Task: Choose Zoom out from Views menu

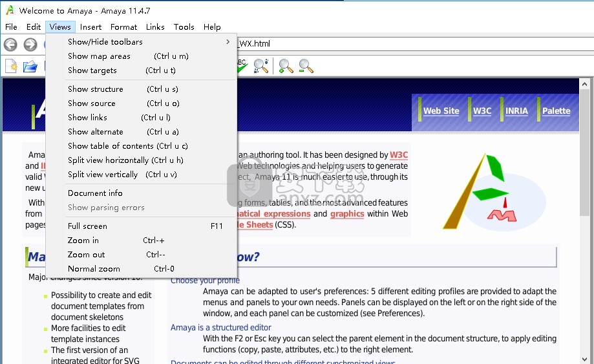Action: (142, 255)
